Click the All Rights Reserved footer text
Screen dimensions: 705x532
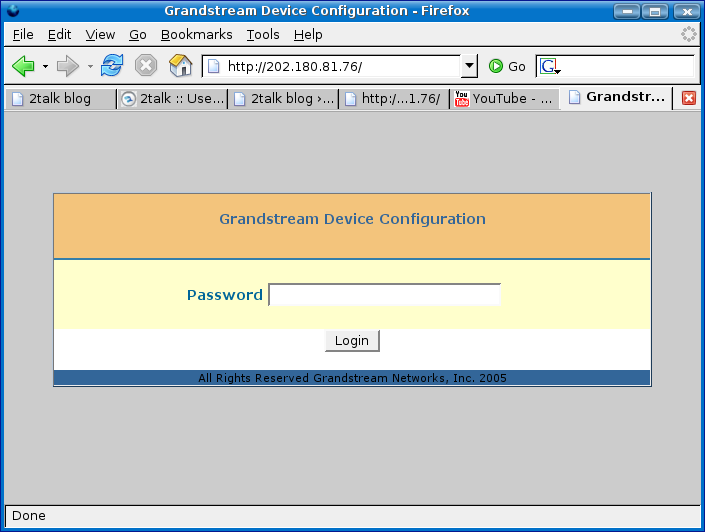(352, 378)
